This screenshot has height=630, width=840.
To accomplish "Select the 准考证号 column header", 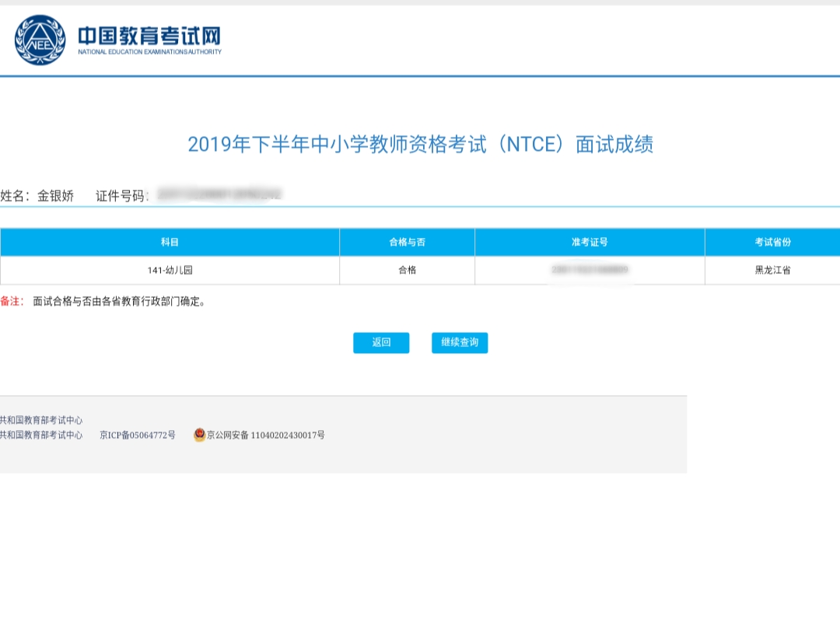I will 590,243.
